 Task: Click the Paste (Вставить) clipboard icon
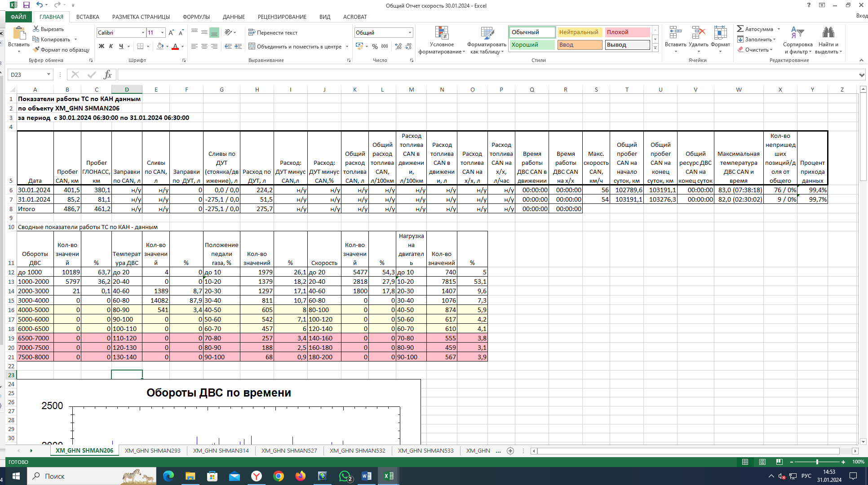pos(19,33)
